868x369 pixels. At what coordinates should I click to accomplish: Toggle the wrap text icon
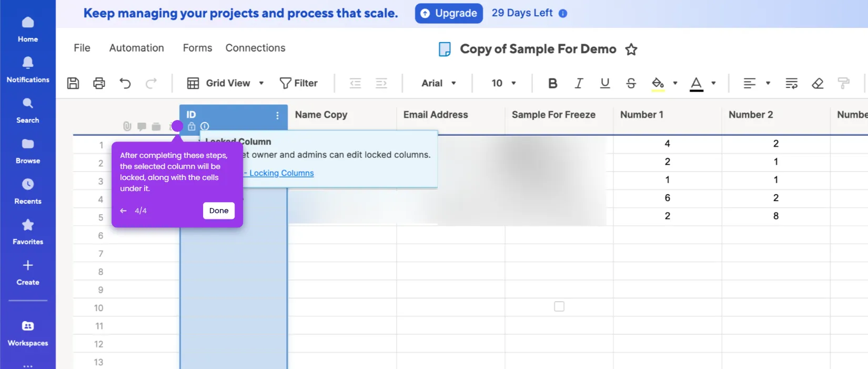pyautogui.click(x=792, y=83)
